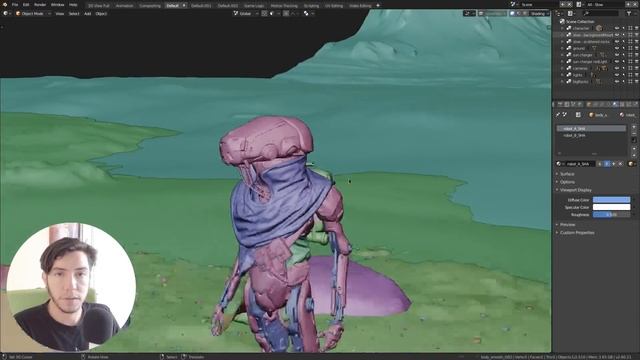640x360 pixels.
Task: Expand the Options panel
Action: [x=566, y=182]
